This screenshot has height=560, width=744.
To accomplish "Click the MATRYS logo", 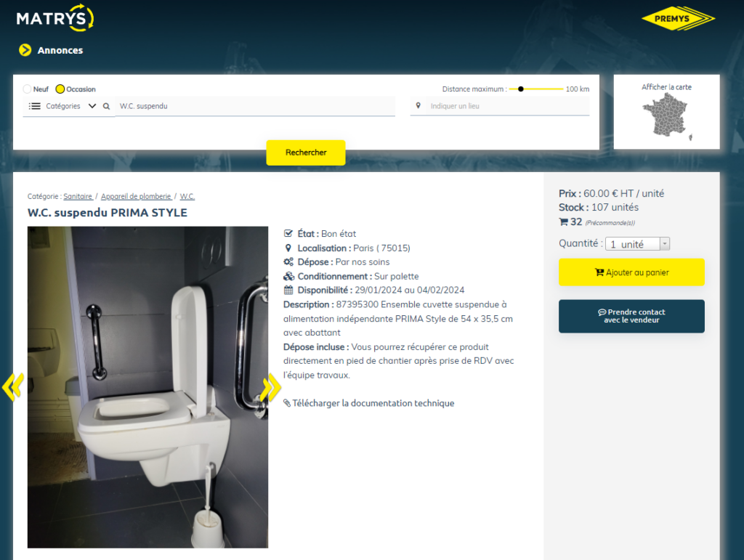I will pos(54,18).
